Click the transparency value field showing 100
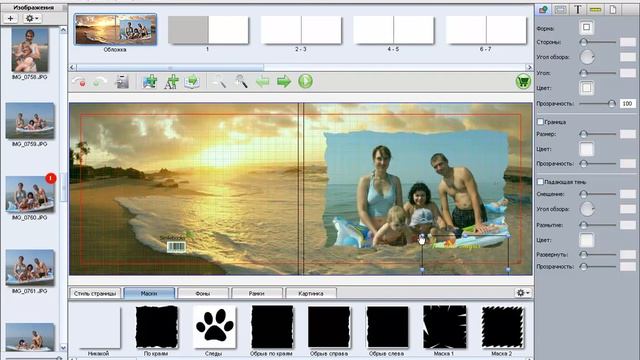The width and height of the screenshot is (640, 360). [628, 104]
